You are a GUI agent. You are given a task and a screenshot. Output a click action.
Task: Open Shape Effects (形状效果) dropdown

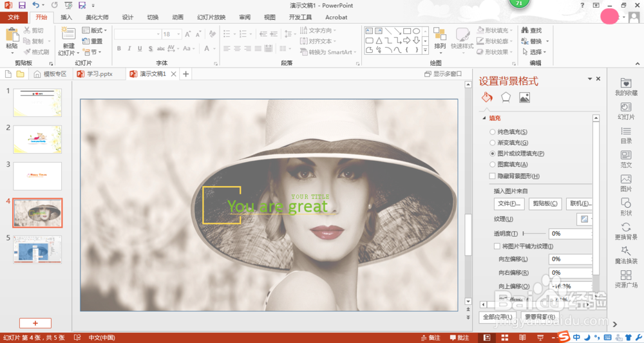click(x=495, y=52)
